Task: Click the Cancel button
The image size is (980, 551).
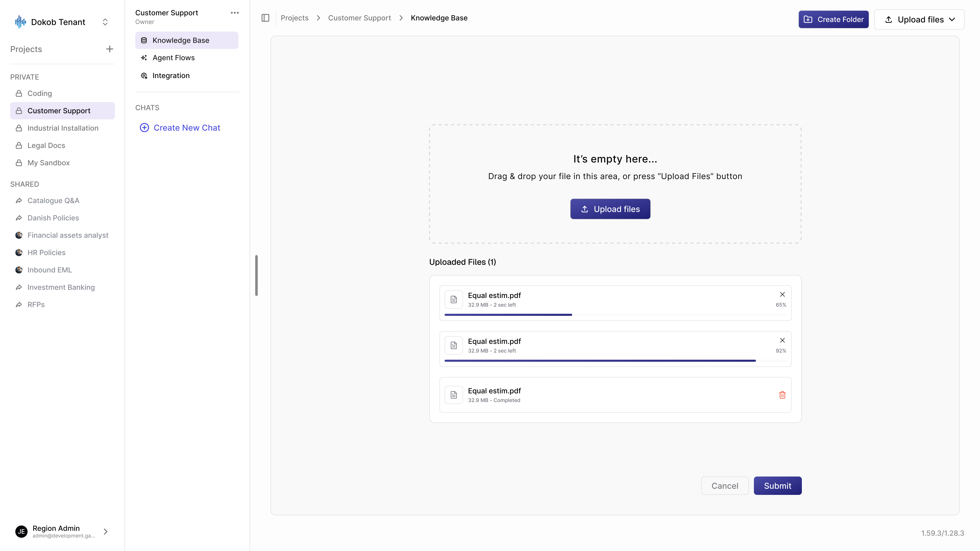Action: [725, 486]
